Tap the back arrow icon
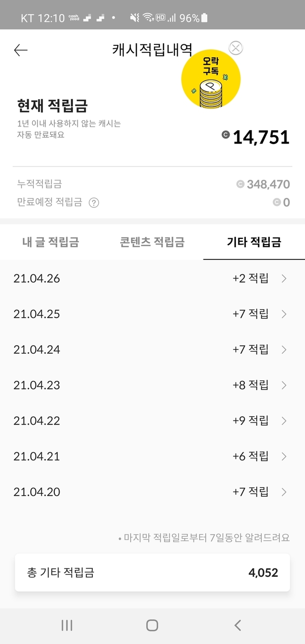The height and width of the screenshot is (644, 305). click(20, 50)
